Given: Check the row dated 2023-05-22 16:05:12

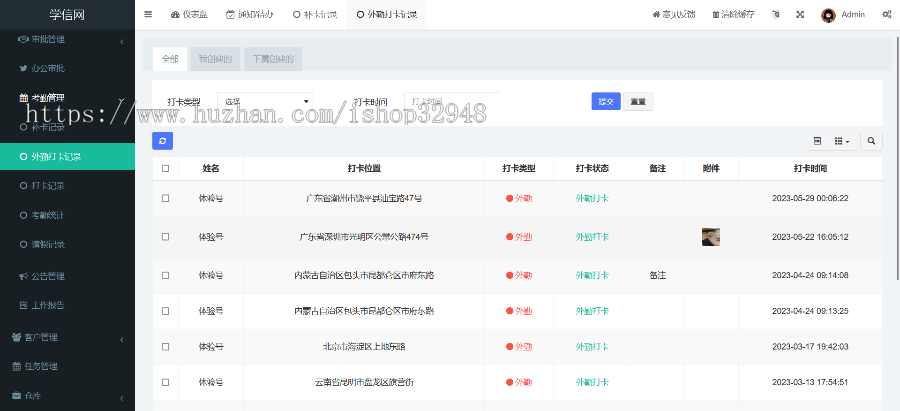Looking at the screenshot, I should coord(165,236).
